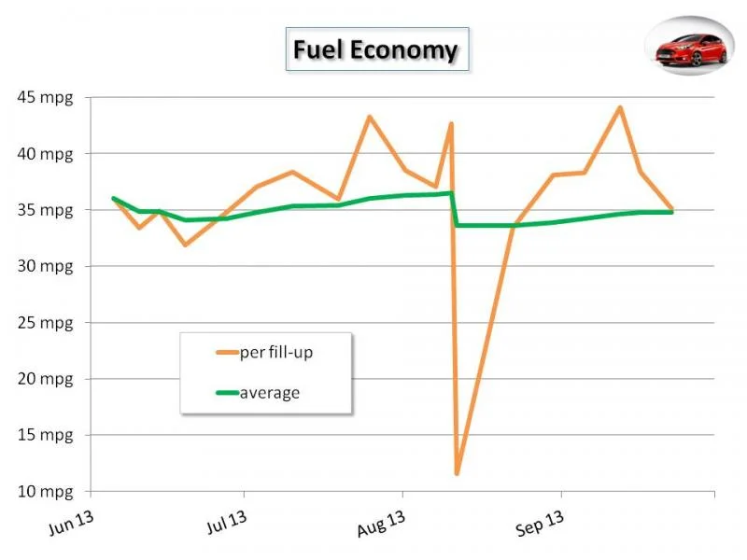This screenshot has height=560, width=747.
Task: Click the 45 mpg axis label
Action: click(x=45, y=98)
